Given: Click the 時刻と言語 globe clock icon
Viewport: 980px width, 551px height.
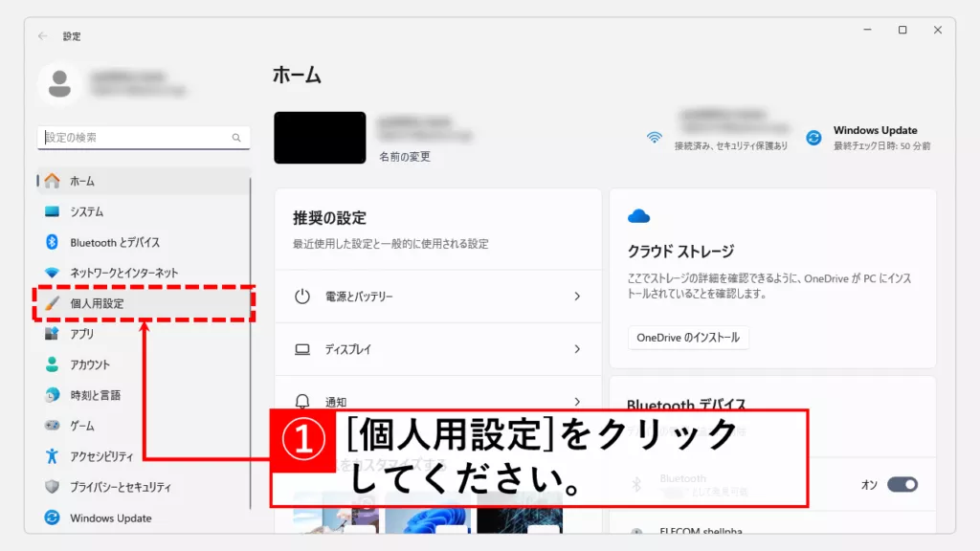Looking at the screenshot, I should coord(52,395).
